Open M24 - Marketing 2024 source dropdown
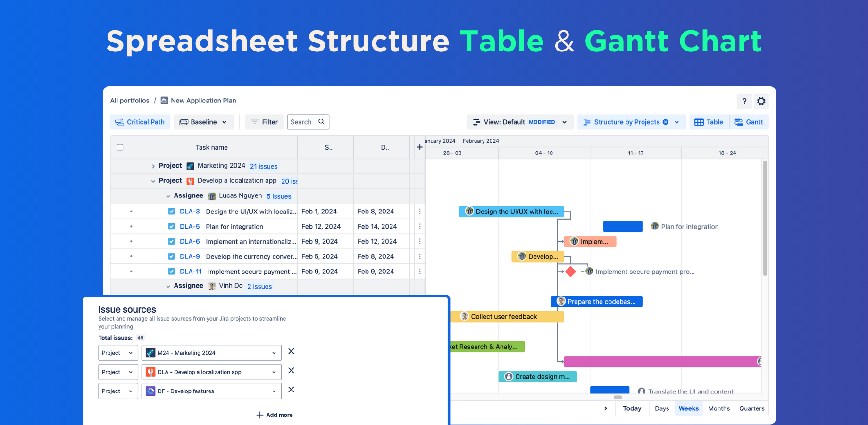The width and height of the screenshot is (868, 425). click(211, 353)
